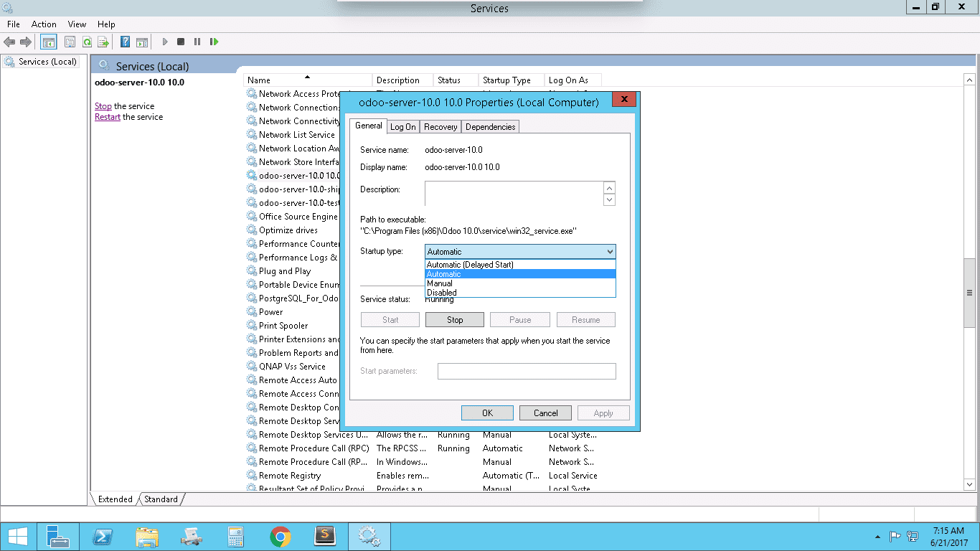Click the Stop Service square icon
The height and width of the screenshot is (551, 980).
pyautogui.click(x=181, y=42)
